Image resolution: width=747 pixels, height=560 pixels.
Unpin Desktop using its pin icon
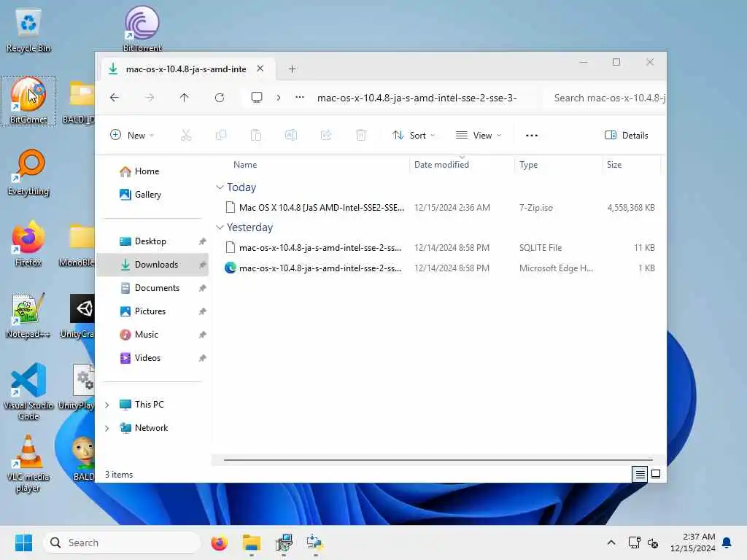coord(203,241)
